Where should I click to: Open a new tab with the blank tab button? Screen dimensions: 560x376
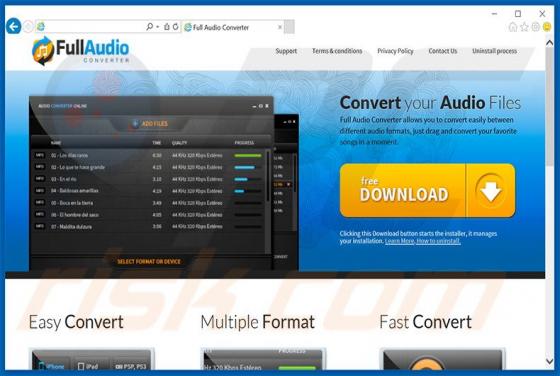click(x=290, y=27)
